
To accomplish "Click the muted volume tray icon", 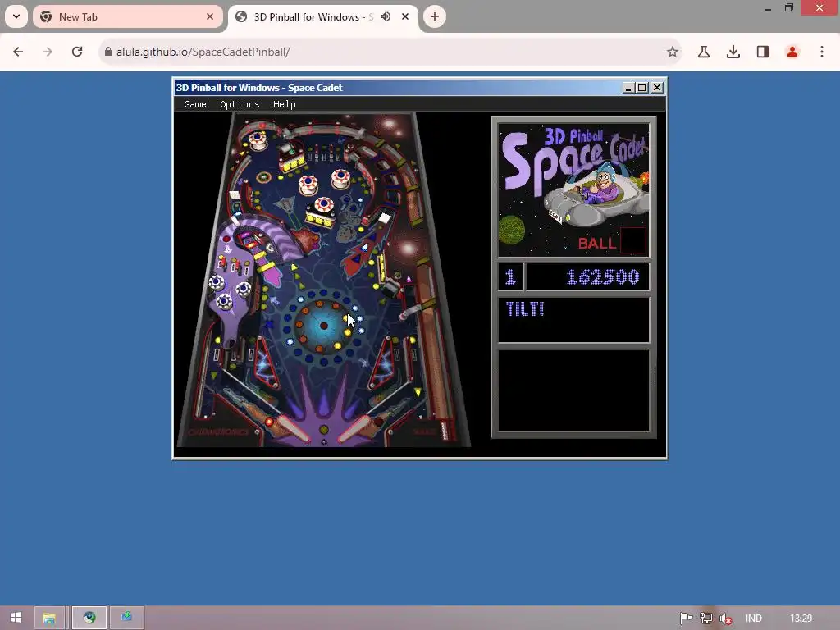I will 726,619.
